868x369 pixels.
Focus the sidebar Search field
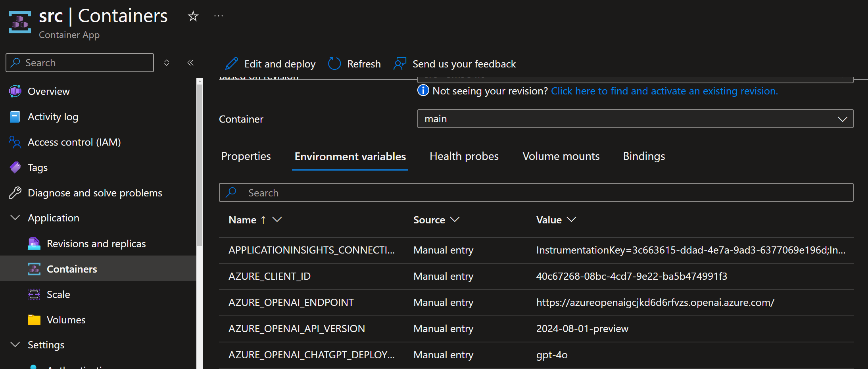tap(80, 63)
